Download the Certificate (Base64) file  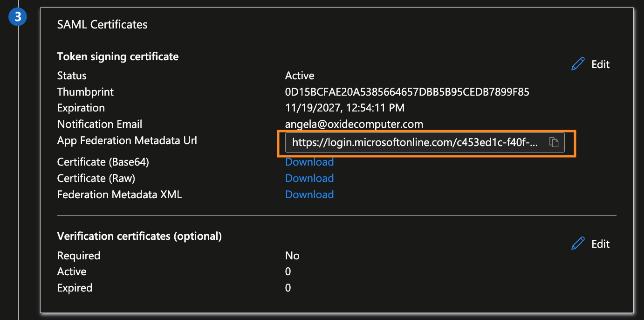(309, 162)
